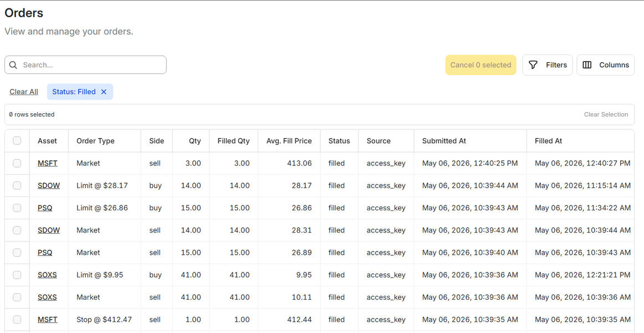
Task: Open the PSQ link in the limit buy row
Action: pos(45,208)
